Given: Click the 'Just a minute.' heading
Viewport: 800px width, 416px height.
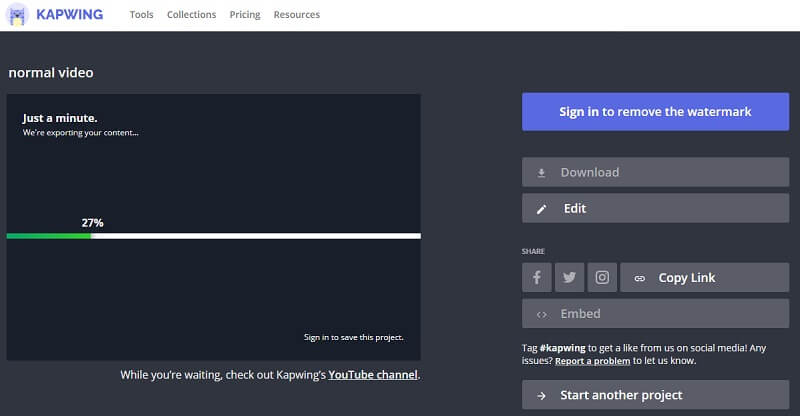Looking at the screenshot, I should click(x=60, y=118).
